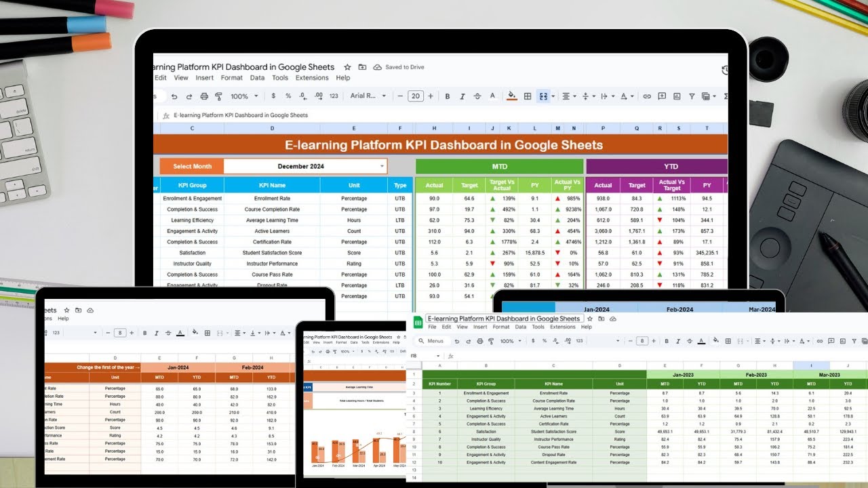Toggle Strikethrough in the bottom-left laptop window
The height and width of the screenshot is (488, 868).
tap(168, 333)
